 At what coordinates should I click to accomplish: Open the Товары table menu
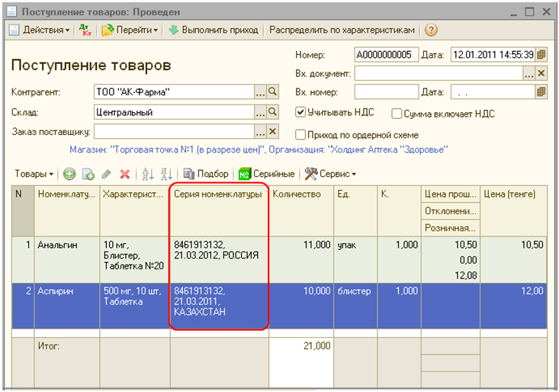point(34,174)
